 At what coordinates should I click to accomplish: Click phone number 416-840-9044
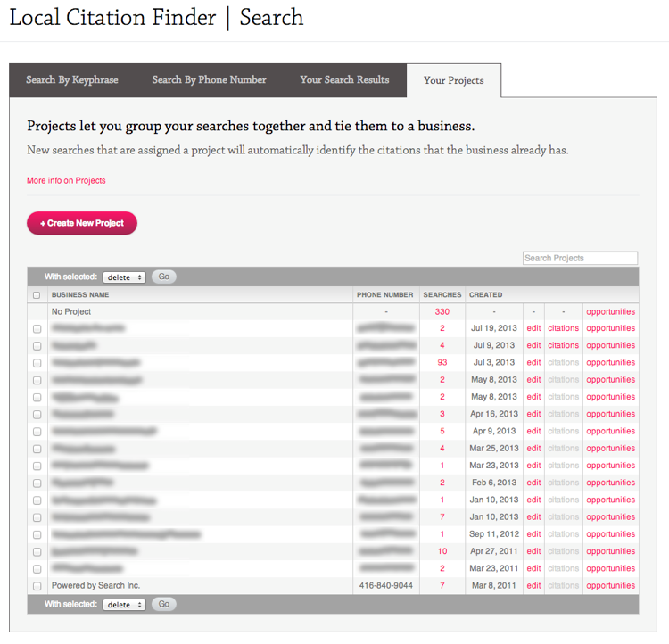coord(385,585)
